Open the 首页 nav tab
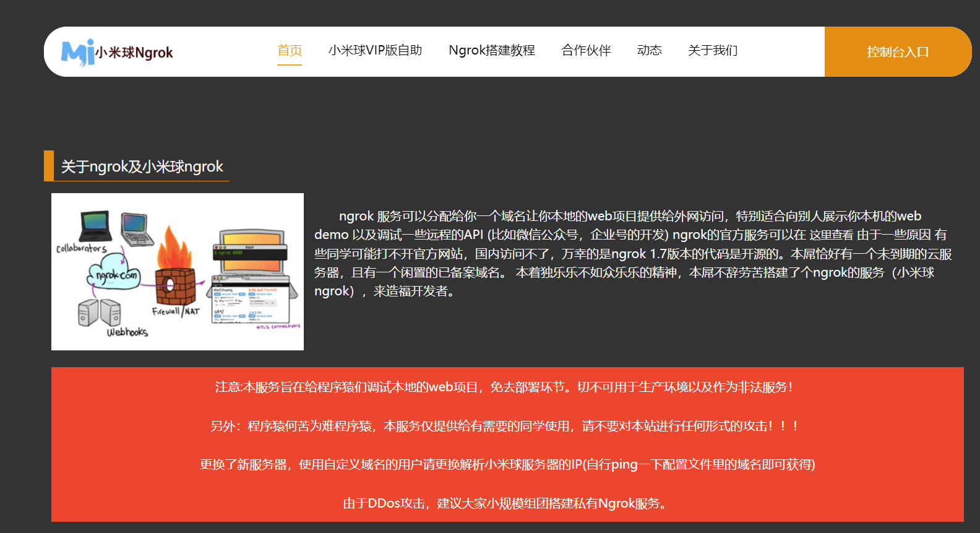 tap(290, 50)
